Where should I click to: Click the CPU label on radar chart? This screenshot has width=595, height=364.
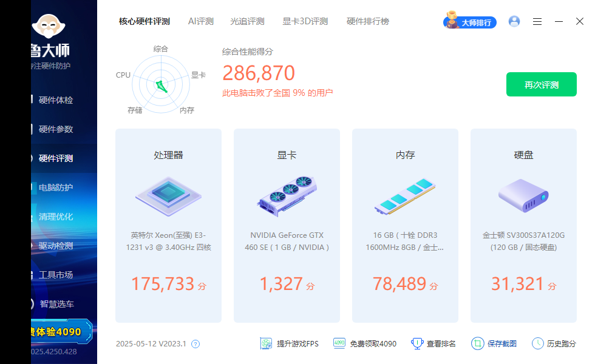[x=123, y=75]
